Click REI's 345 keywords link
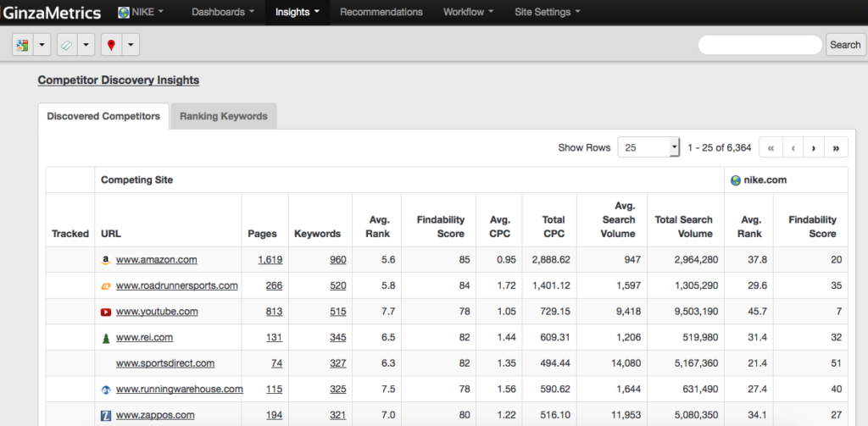Screen dimensions: 868x426 [337, 337]
